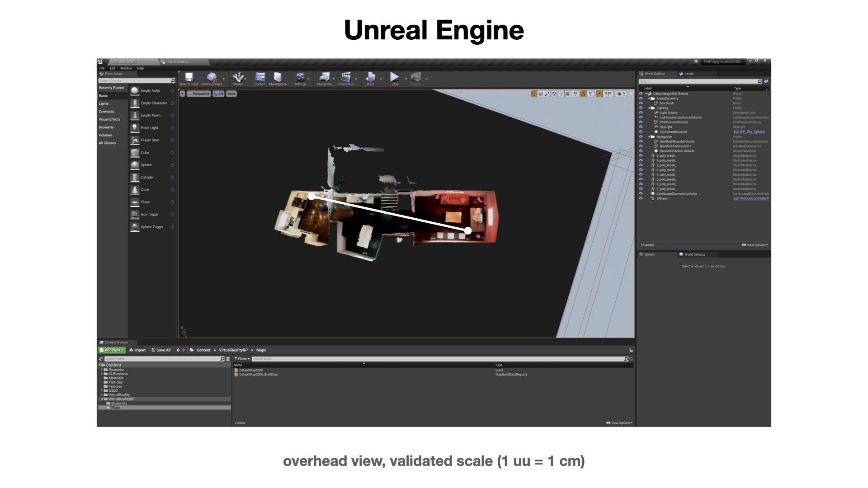Click the green Add New button
The width and height of the screenshot is (868, 488).
click(x=112, y=350)
